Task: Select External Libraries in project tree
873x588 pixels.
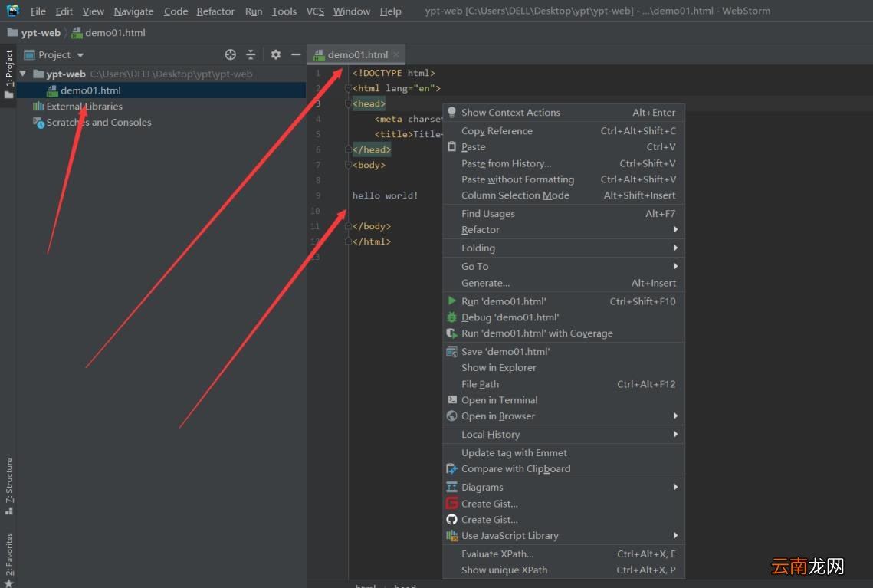Action: (84, 107)
